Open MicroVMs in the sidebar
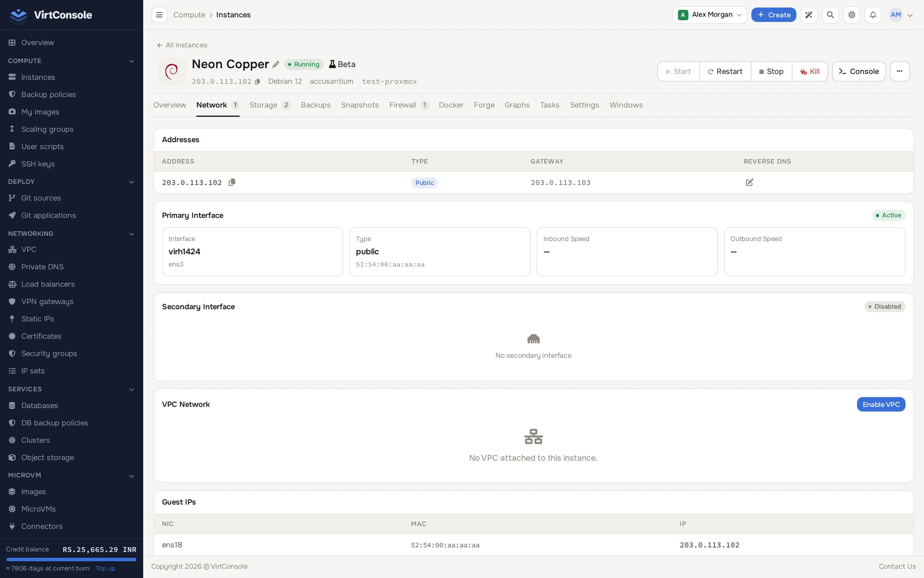Image resolution: width=924 pixels, height=578 pixels. point(38,509)
